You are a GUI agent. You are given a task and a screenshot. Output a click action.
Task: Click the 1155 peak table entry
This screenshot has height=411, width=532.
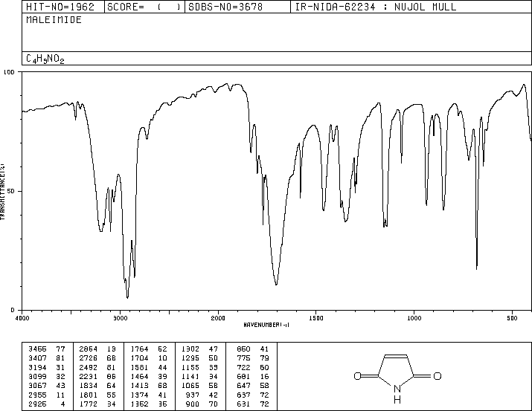(x=199, y=367)
